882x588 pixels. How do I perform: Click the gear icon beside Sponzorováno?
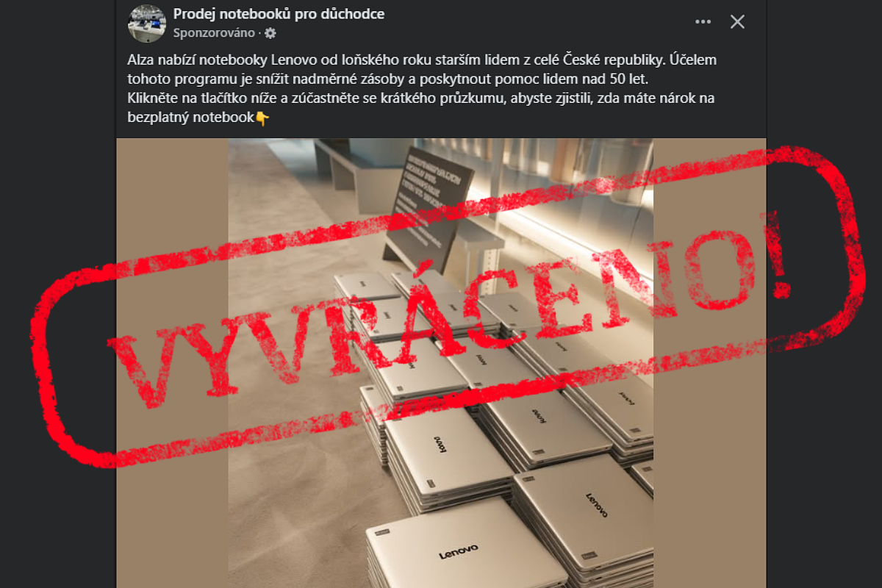pyautogui.click(x=270, y=33)
